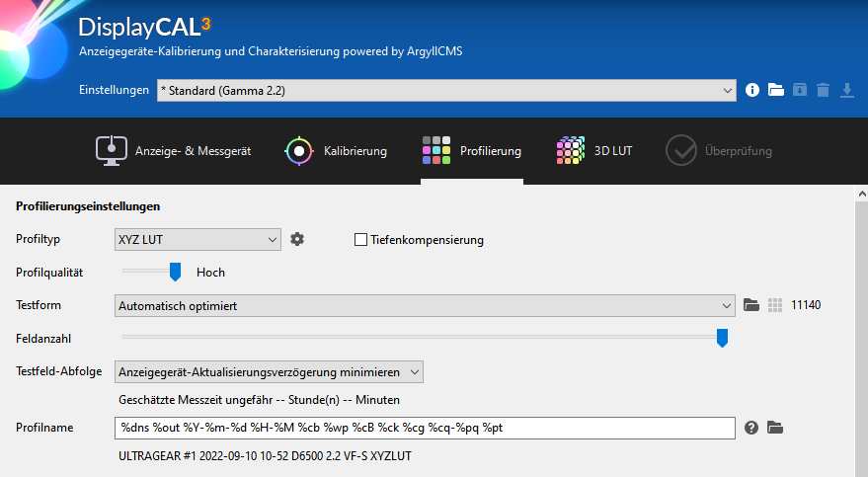This screenshot has height=477, width=868.
Task: Click the generated name ULTRAGEAR #1 text
Action: click(265, 456)
